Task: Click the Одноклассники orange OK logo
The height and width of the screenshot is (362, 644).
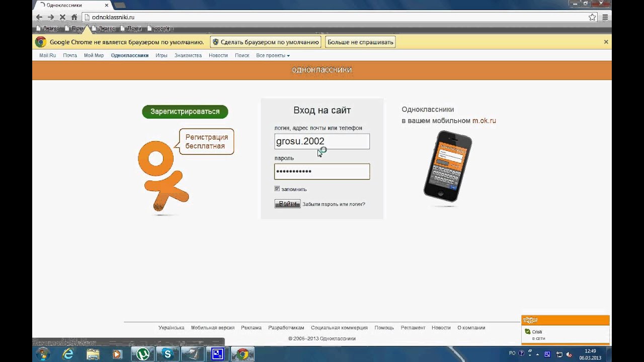Action: 163,176
